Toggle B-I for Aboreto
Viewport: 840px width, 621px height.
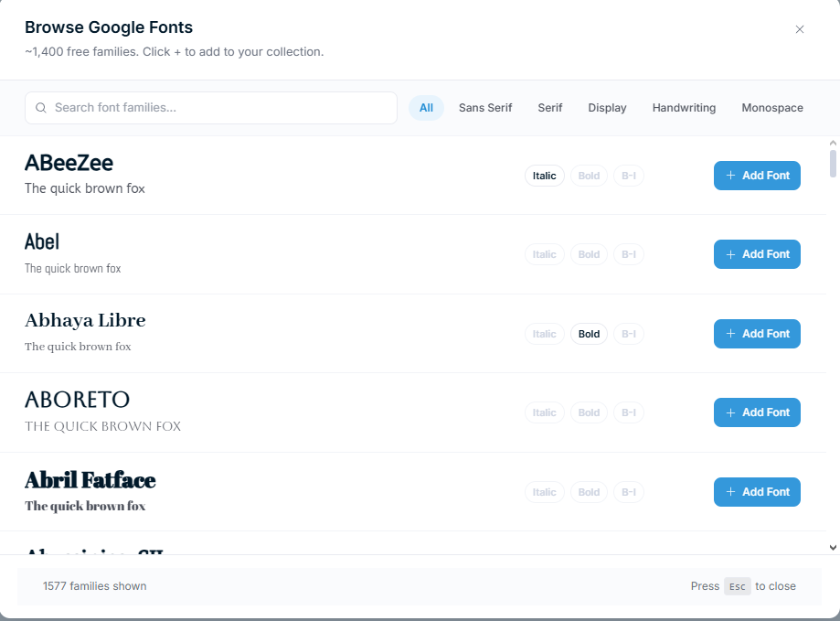point(629,412)
